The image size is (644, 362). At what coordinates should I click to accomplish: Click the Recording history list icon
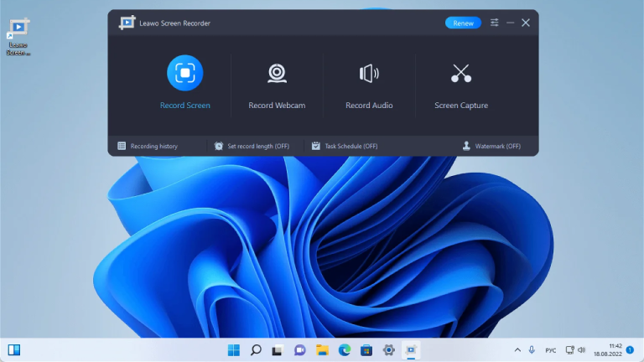pyautogui.click(x=122, y=146)
